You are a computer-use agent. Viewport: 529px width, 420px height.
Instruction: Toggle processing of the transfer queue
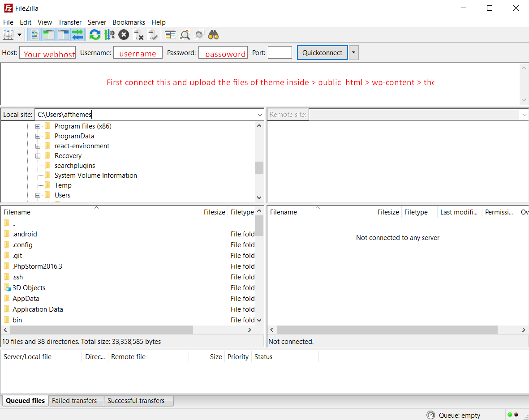[109, 35]
